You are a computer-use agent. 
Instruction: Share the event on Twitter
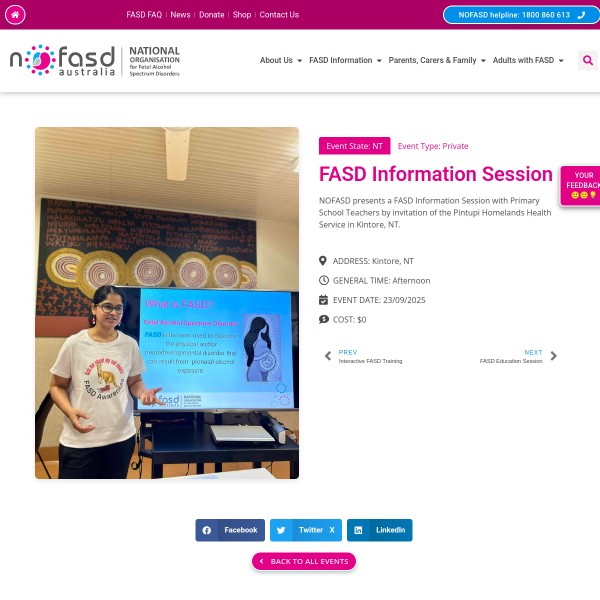(306, 530)
